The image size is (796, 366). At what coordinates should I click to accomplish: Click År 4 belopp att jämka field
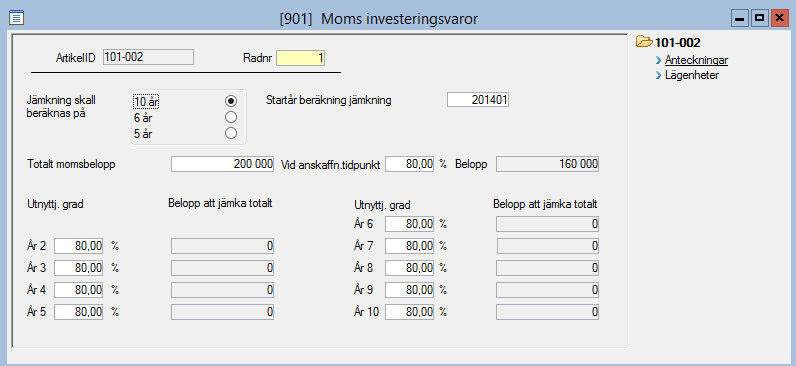[x=223, y=290]
